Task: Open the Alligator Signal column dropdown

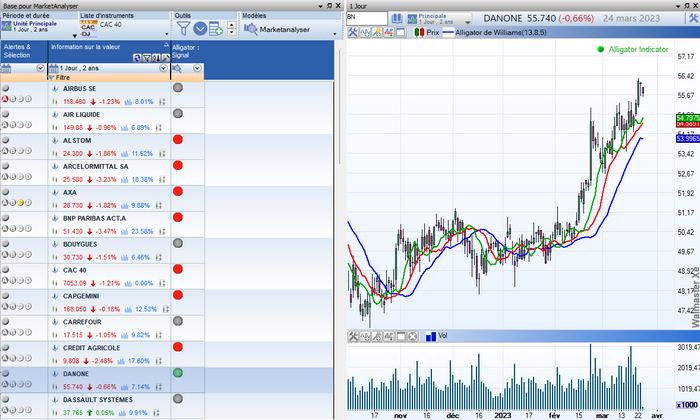Action: pos(197,68)
